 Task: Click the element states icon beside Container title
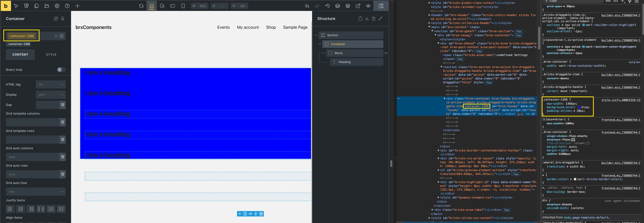pyautogui.click(x=56, y=19)
